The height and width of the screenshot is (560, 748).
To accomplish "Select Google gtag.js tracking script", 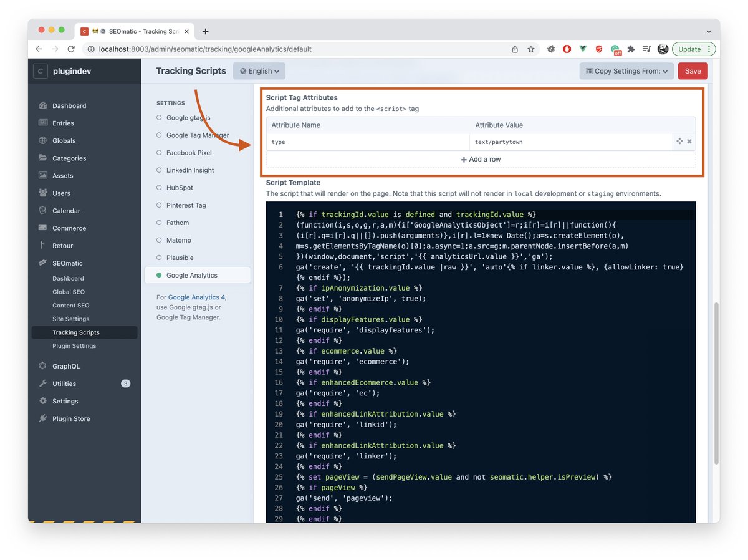I will (188, 118).
